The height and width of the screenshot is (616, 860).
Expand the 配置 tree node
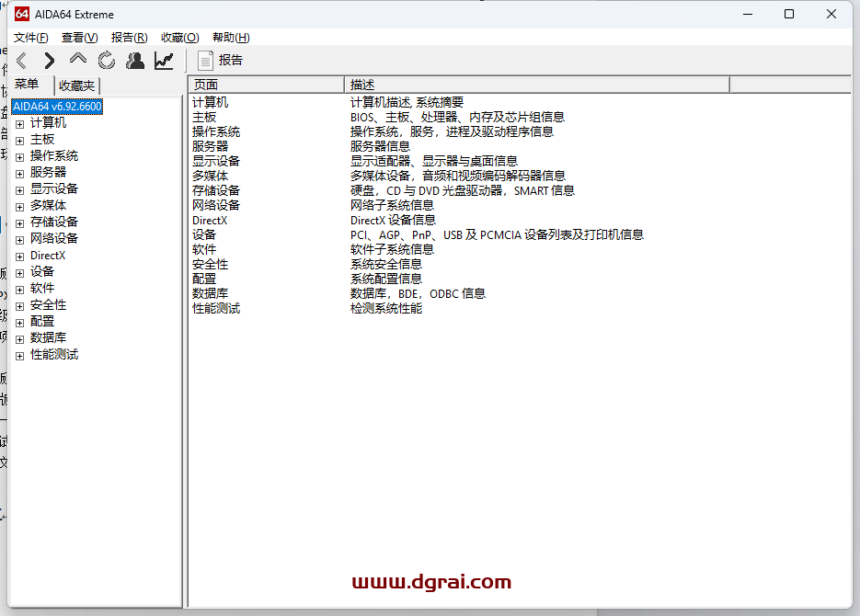19,323
